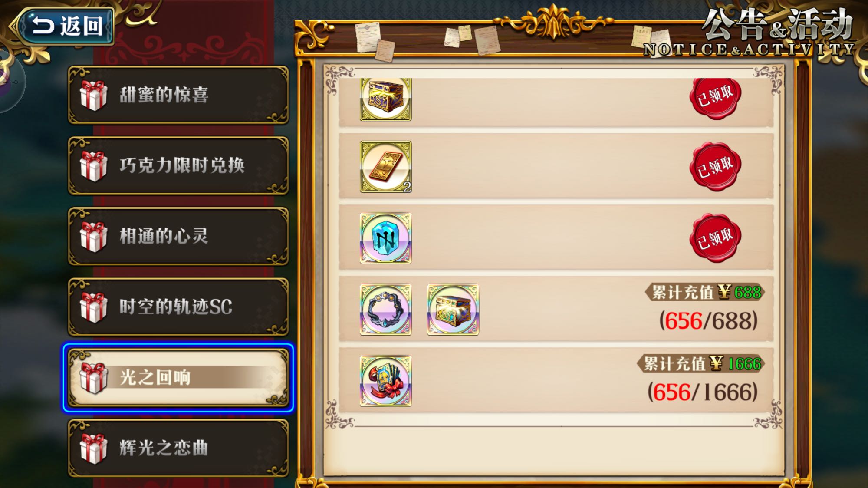The width and height of the screenshot is (868, 488).
Task: Select the red ticket reward icon
Action: click(385, 167)
